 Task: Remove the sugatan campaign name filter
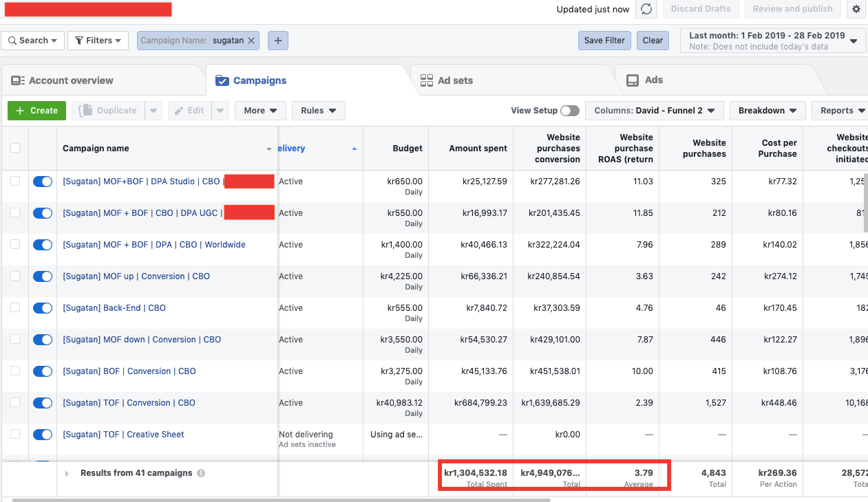(x=251, y=41)
